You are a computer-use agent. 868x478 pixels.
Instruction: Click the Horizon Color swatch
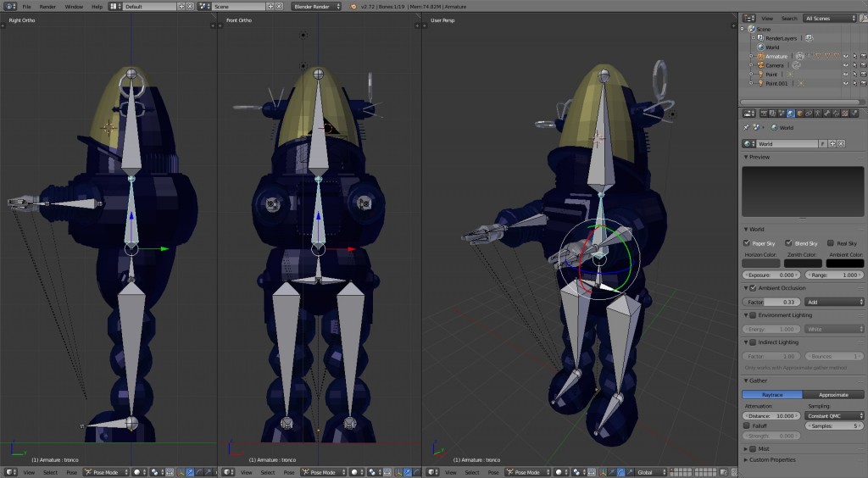pyautogui.click(x=760, y=264)
